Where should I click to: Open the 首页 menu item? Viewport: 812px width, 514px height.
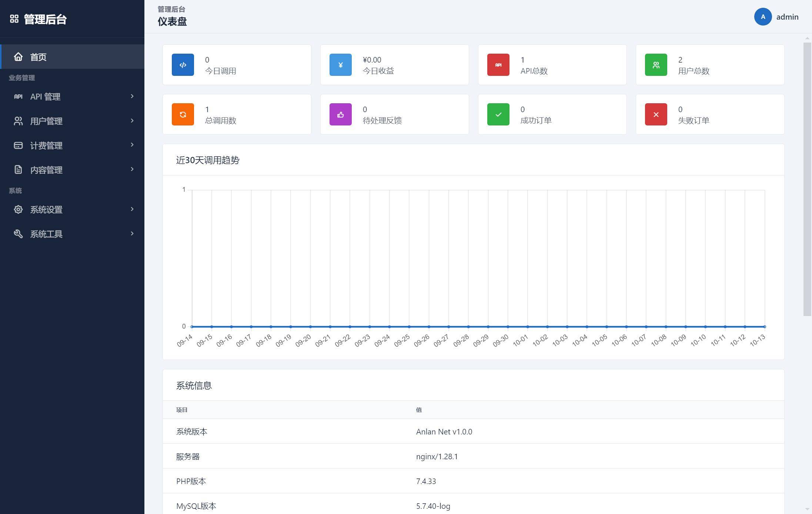[x=72, y=57]
